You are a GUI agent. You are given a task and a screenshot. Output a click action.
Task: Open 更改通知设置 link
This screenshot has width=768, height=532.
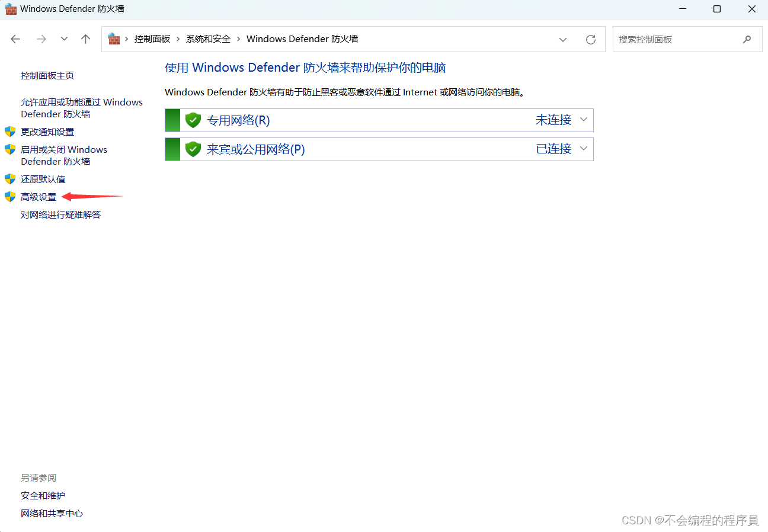[47, 132]
